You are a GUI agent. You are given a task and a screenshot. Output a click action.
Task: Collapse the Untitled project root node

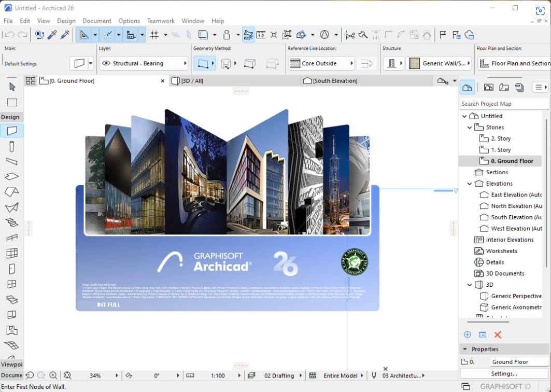point(464,116)
